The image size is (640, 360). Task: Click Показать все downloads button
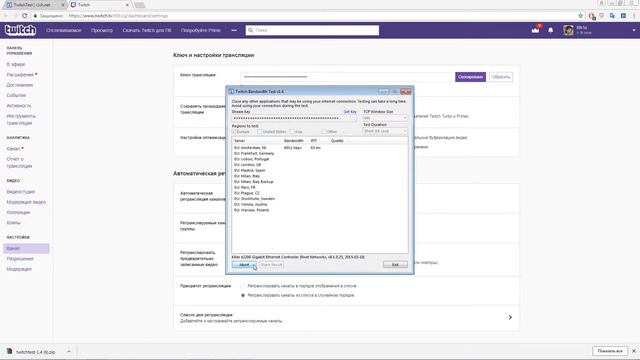coord(610,351)
